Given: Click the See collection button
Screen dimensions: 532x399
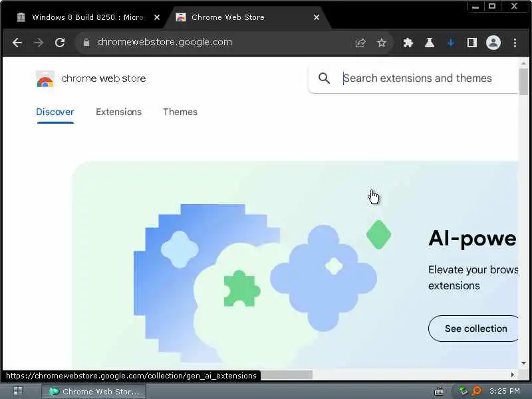Looking at the screenshot, I should pyautogui.click(x=473, y=329).
